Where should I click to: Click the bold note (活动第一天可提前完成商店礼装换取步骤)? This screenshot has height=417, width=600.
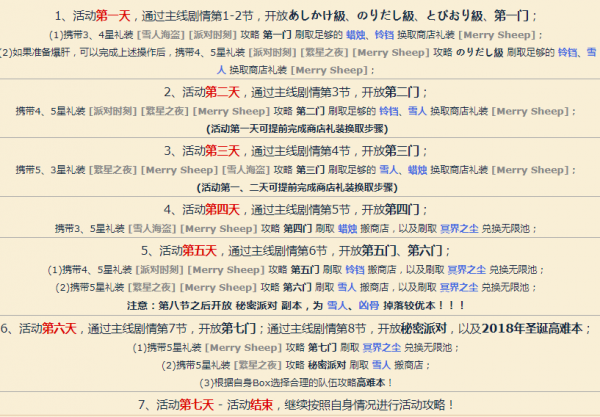pos(297,129)
